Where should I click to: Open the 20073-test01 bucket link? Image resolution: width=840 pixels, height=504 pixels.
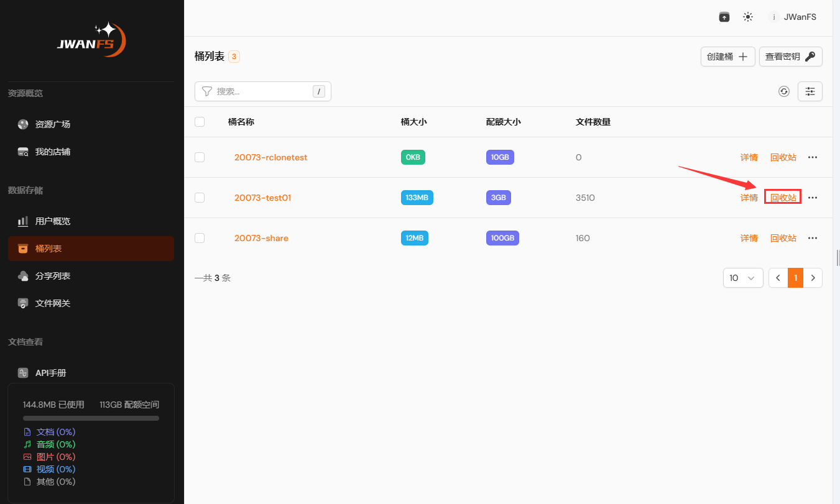point(263,198)
